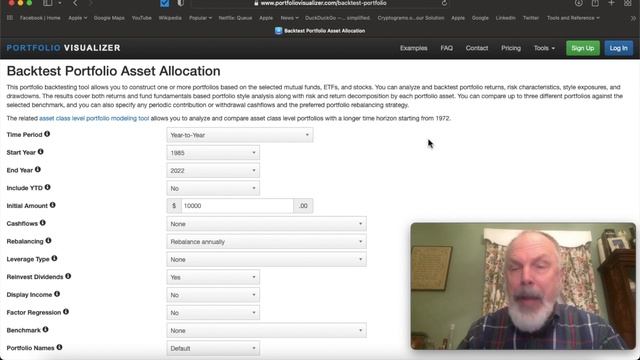Click the Factor Regression info icon

pos(66,312)
